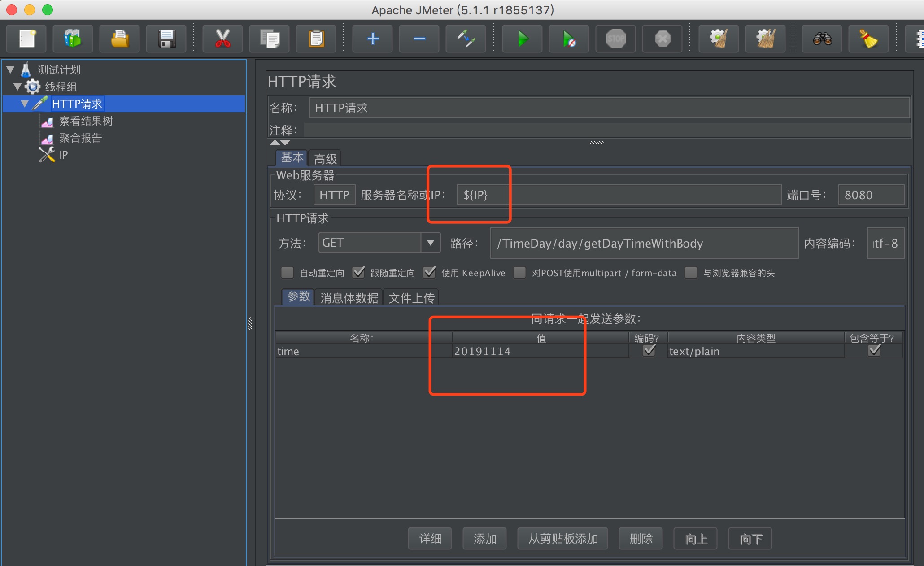Toggle the 与浏览器兼容的头 checkbox
The width and height of the screenshot is (924, 566).
[x=691, y=273]
